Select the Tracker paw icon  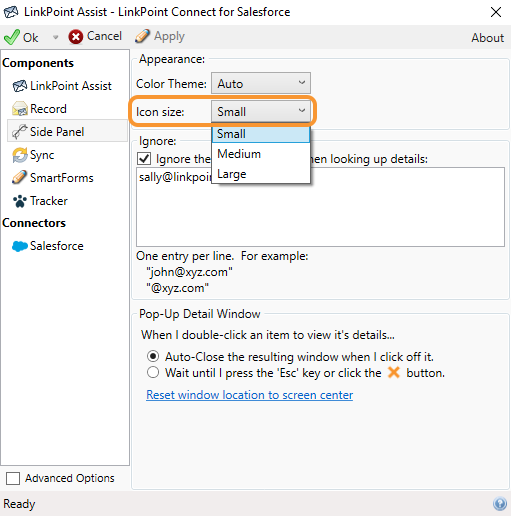tap(20, 201)
